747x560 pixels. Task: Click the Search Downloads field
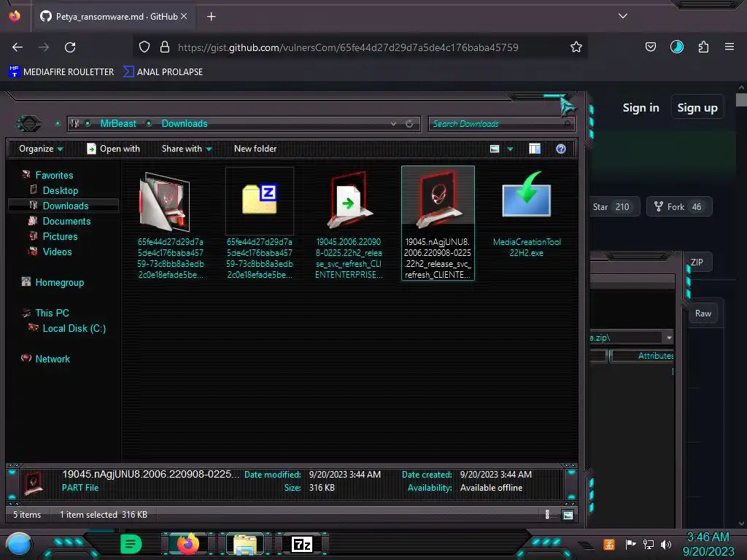pos(500,124)
